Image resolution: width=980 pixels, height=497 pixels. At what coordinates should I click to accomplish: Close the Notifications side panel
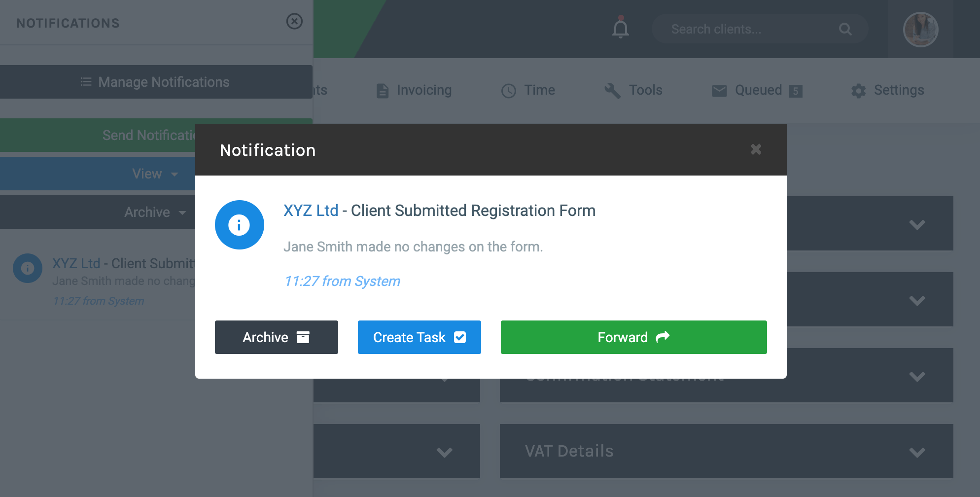click(x=294, y=21)
